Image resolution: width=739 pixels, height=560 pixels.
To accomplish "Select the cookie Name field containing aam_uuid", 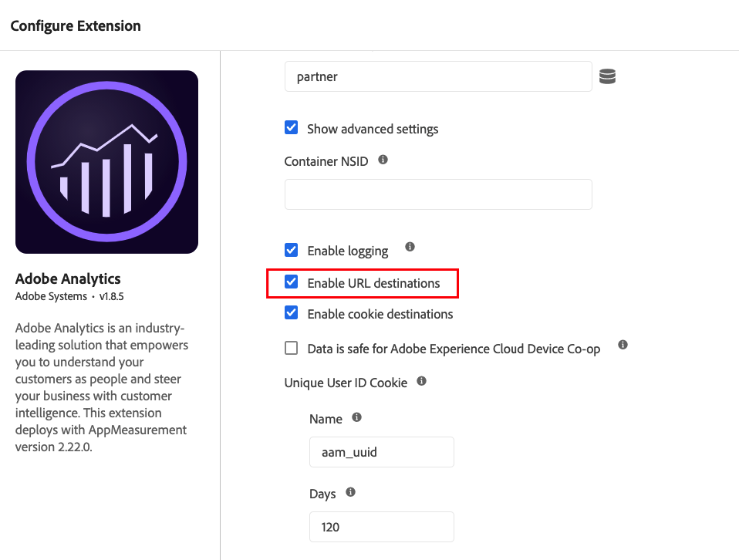I will pyautogui.click(x=381, y=452).
